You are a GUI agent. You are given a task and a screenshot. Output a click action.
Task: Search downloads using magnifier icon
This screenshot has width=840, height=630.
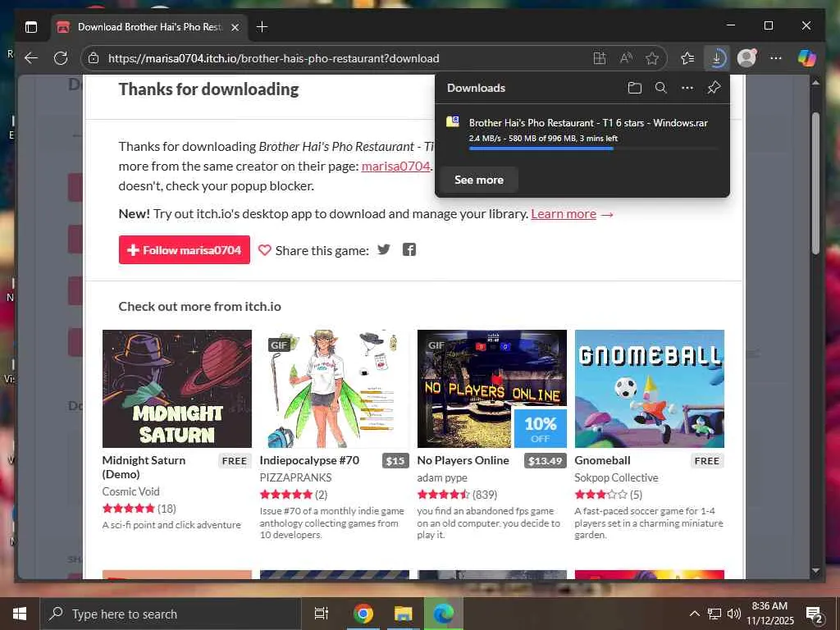coord(661,88)
